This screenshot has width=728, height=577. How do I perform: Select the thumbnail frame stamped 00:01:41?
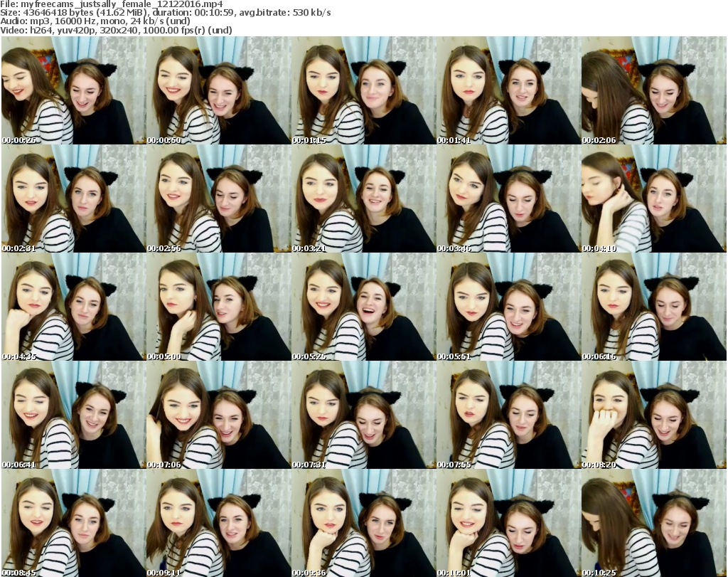pyautogui.click(x=508, y=90)
